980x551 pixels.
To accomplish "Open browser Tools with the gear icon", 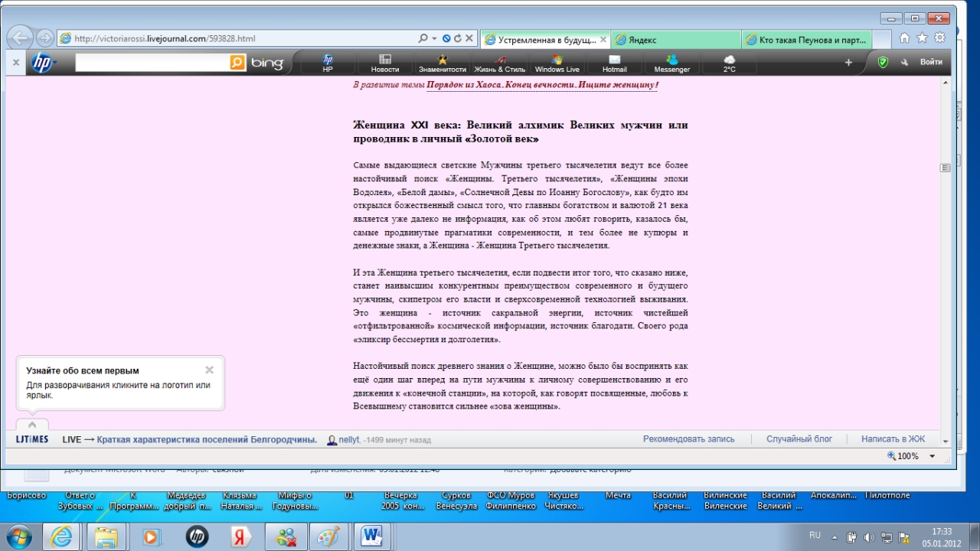I will coord(939,37).
